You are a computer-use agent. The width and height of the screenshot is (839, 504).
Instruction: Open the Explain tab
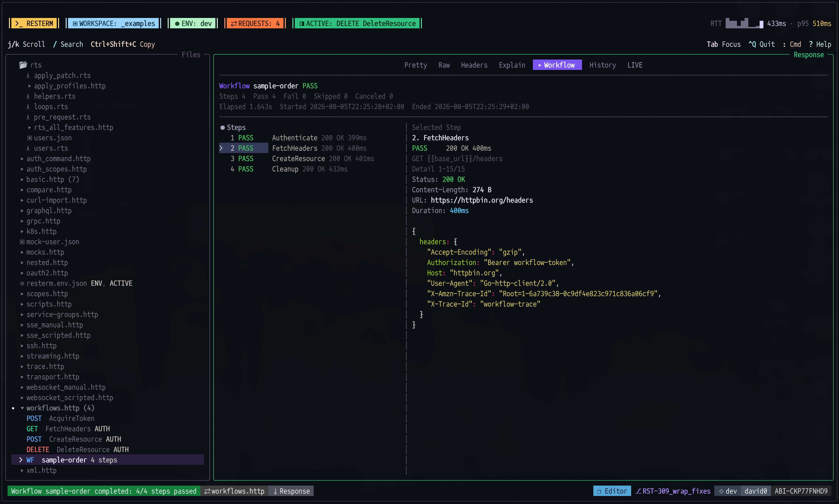click(512, 65)
